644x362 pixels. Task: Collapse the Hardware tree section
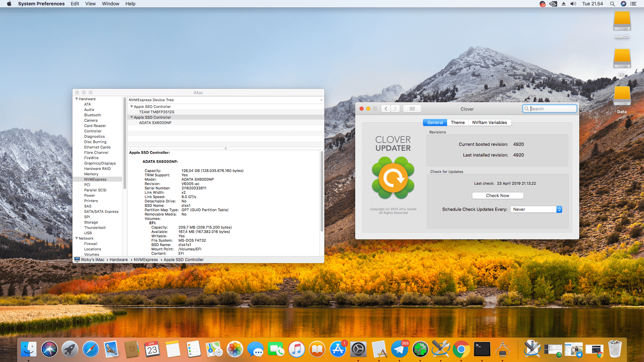(77, 99)
